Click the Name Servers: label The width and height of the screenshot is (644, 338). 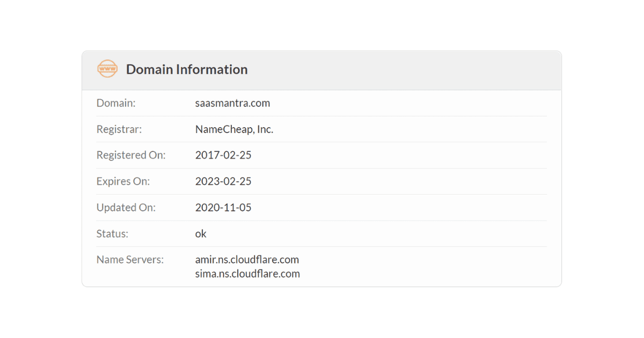pyautogui.click(x=130, y=260)
